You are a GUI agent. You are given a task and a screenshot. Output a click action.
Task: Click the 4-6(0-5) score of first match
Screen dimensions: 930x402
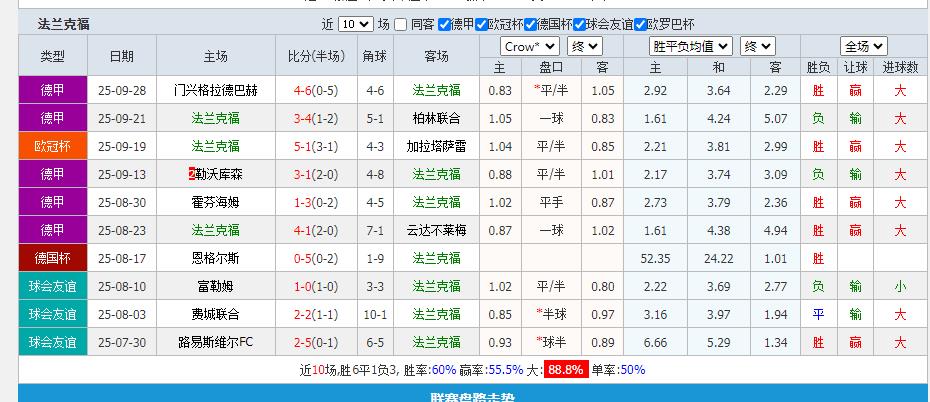pos(316,90)
